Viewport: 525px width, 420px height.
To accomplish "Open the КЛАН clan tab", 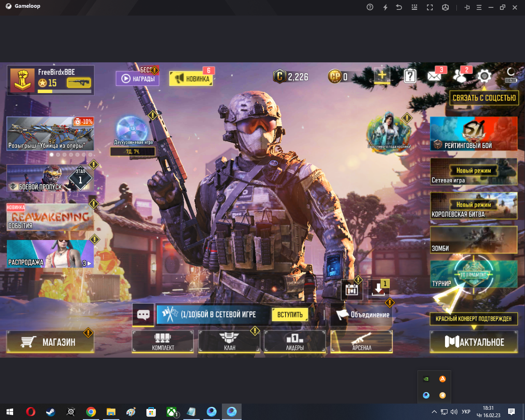I will [x=229, y=342].
